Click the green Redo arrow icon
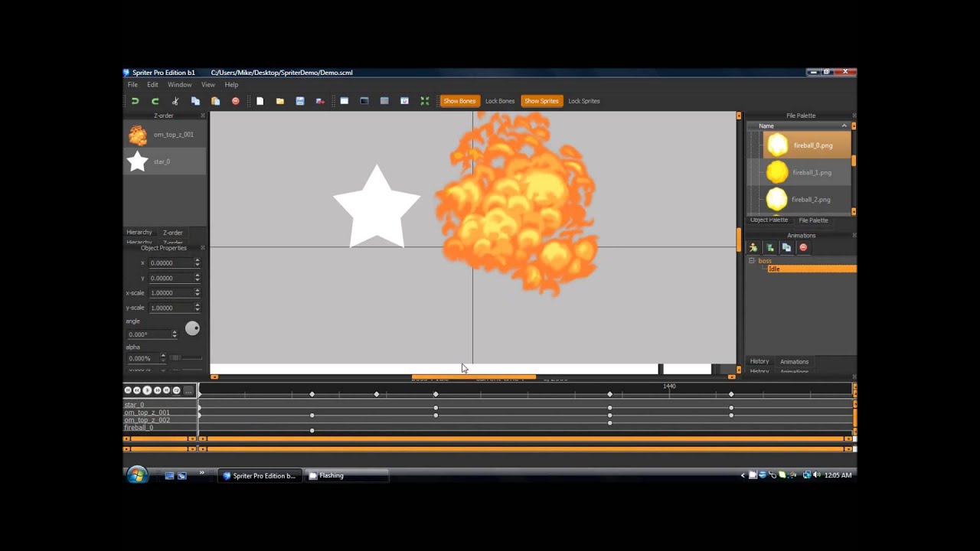The image size is (980, 551). point(155,101)
